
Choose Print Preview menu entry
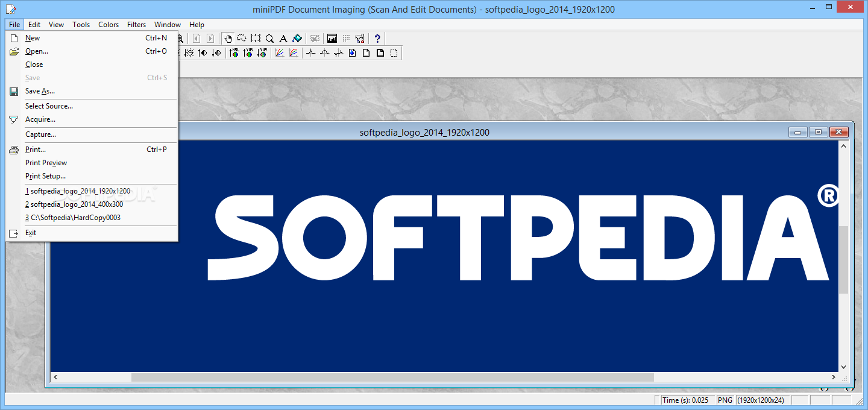tap(92, 163)
